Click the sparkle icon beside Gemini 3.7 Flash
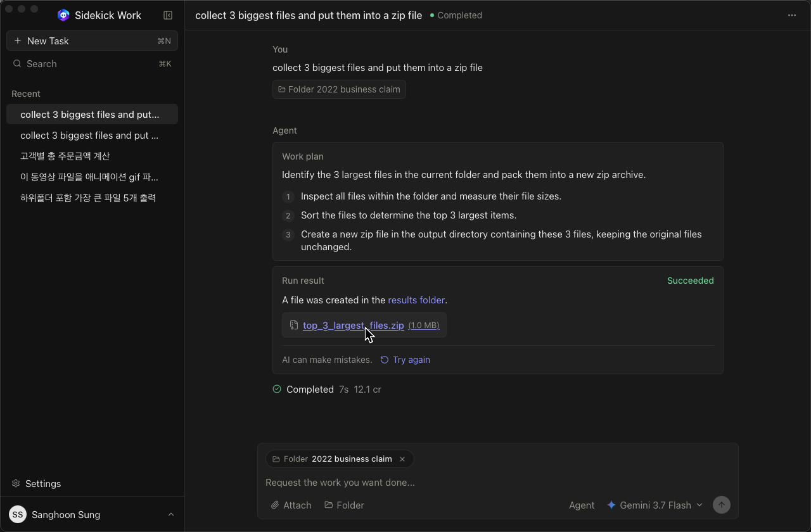Image resolution: width=811 pixels, height=532 pixels. 611,505
